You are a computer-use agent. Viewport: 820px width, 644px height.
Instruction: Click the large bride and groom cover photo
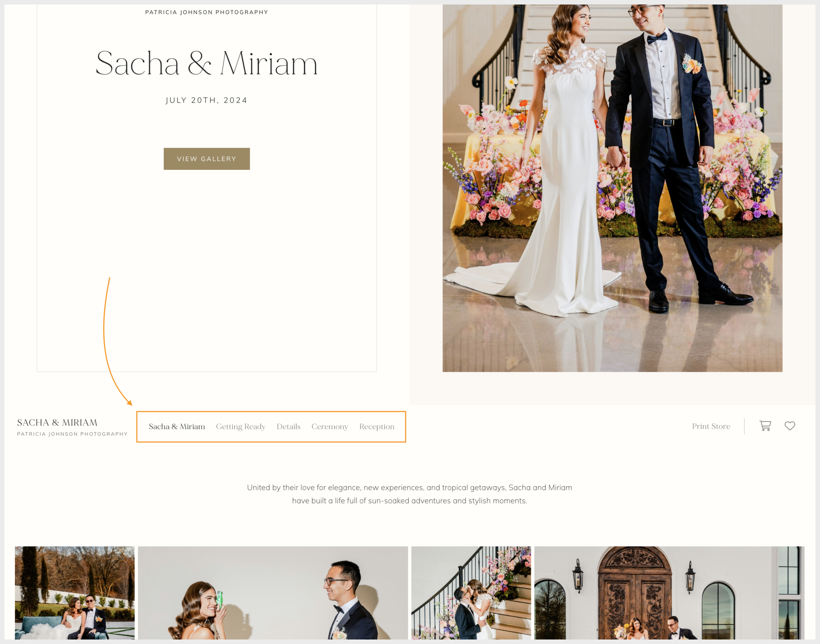click(612, 188)
